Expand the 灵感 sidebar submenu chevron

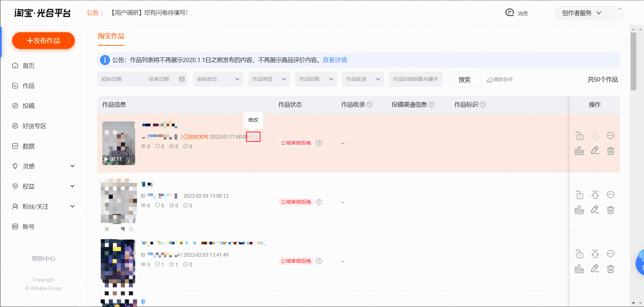click(72, 166)
